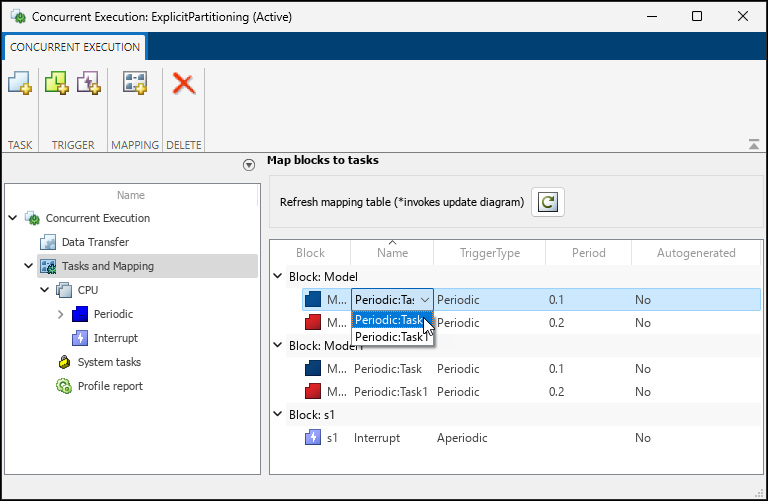Screen dimensions: 768x501
Task: Click the Add Mapping toolbar icon
Action: click(x=134, y=85)
